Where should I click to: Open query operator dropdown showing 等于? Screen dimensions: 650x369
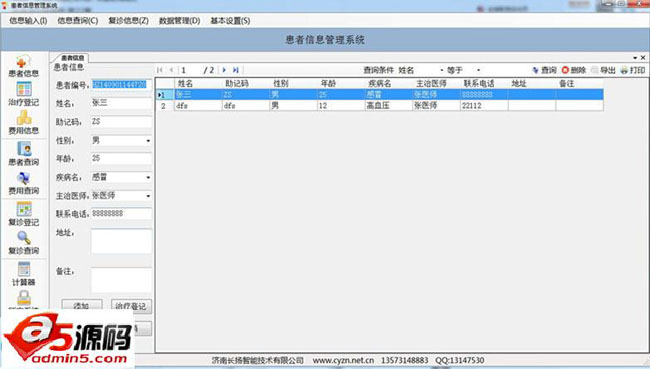tap(478, 70)
